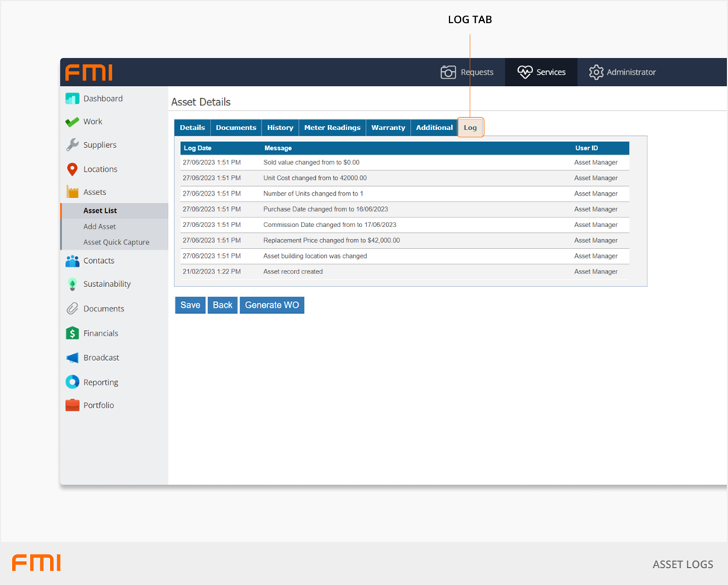Click the Reporting donut chart icon
Viewport: 728px width, 585px height.
click(x=72, y=383)
